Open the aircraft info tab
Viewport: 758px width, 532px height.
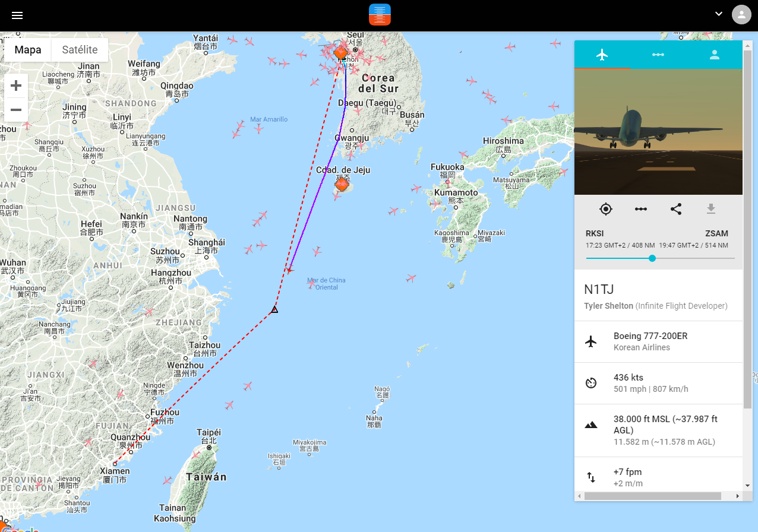pos(602,55)
